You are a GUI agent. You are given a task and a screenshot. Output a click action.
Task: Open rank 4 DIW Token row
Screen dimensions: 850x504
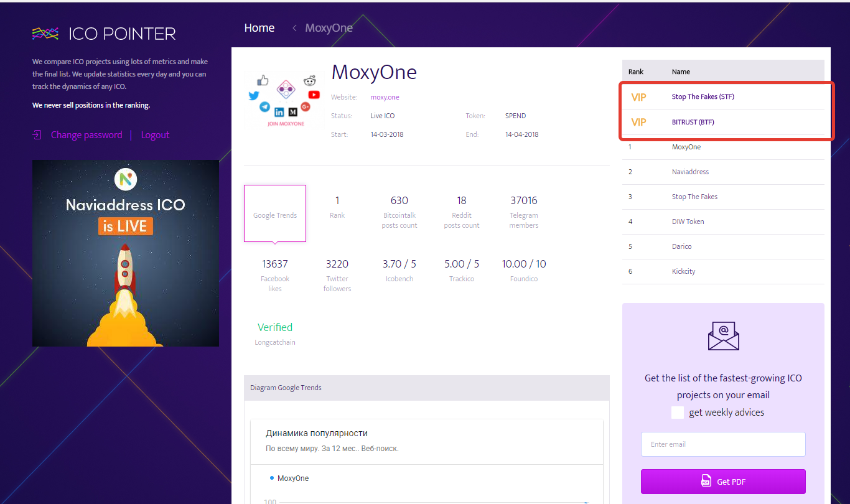723,222
